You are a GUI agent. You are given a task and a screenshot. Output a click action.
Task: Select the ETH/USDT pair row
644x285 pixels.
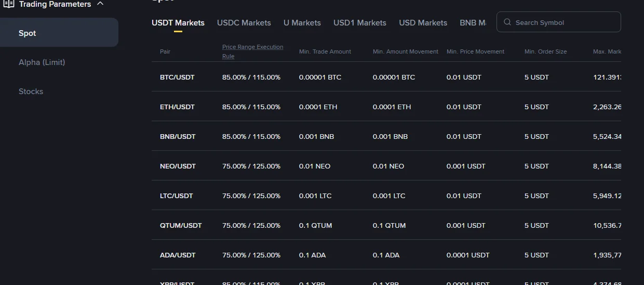coord(386,107)
